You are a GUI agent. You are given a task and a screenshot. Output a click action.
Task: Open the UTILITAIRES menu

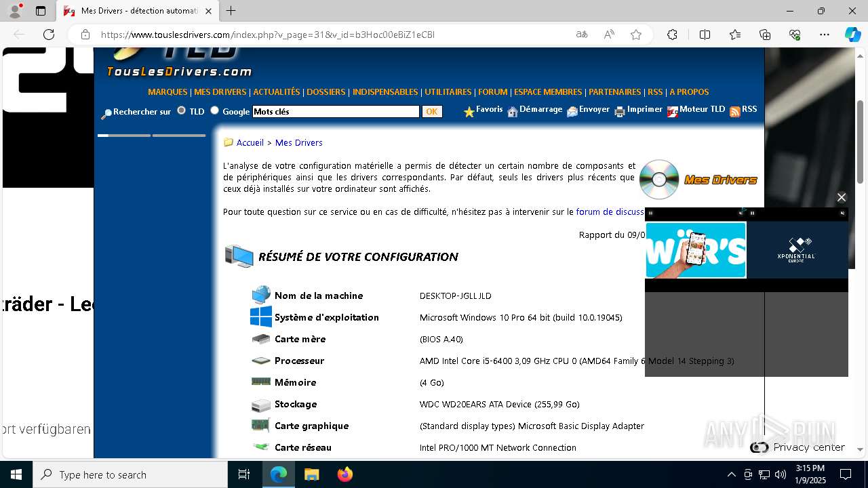point(448,92)
